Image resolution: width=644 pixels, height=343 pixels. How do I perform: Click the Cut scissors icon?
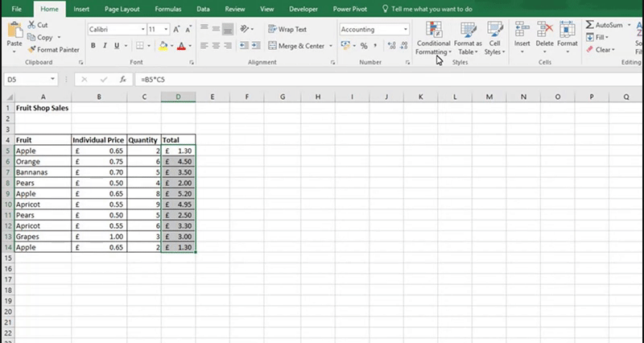pos(31,26)
